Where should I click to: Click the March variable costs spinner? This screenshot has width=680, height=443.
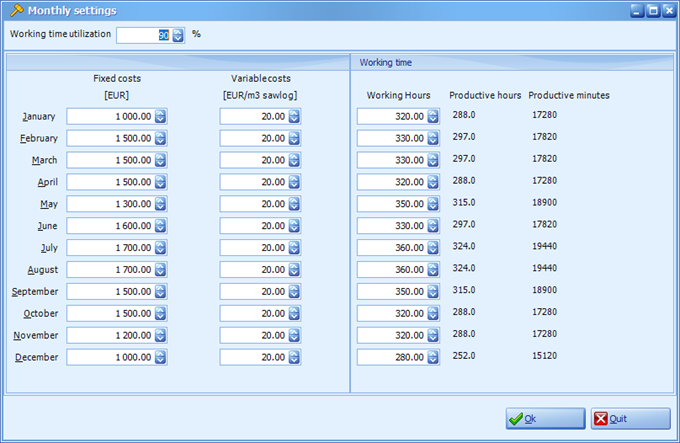(x=294, y=160)
